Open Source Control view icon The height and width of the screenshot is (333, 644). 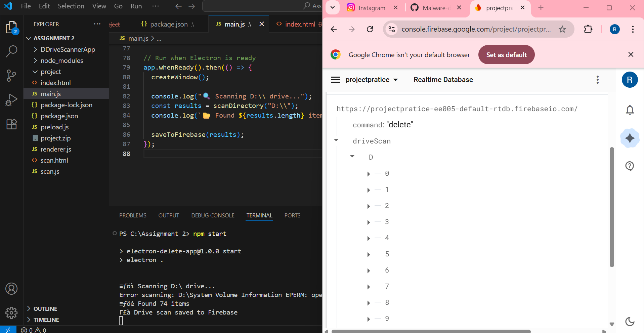(x=11, y=75)
